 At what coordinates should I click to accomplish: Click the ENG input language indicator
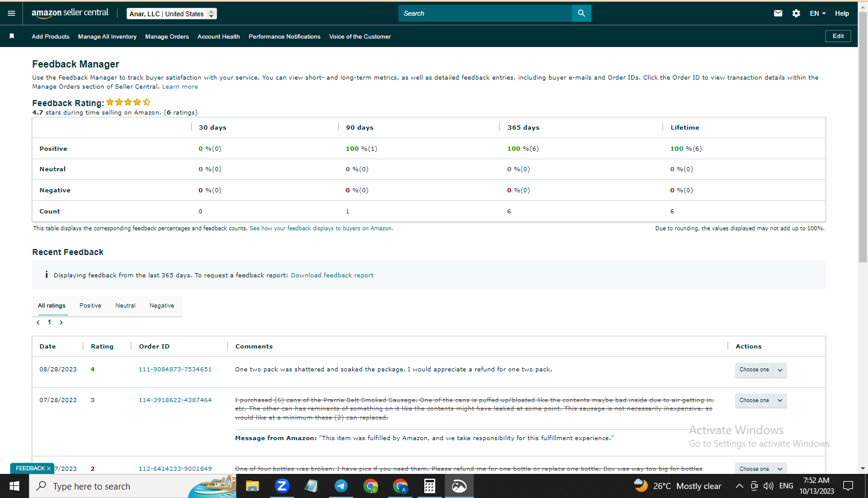pos(786,486)
